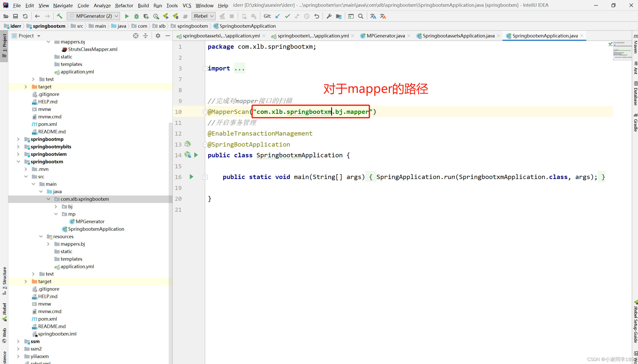638x364 pixels.
Task: Run main method from gutter arrow line 16
Action: pos(191,177)
